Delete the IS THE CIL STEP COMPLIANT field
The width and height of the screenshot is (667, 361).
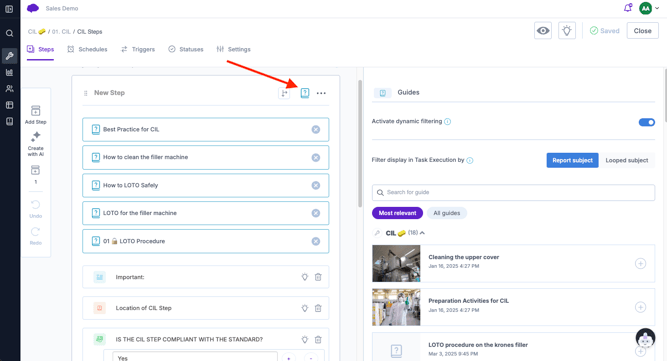(318, 340)
